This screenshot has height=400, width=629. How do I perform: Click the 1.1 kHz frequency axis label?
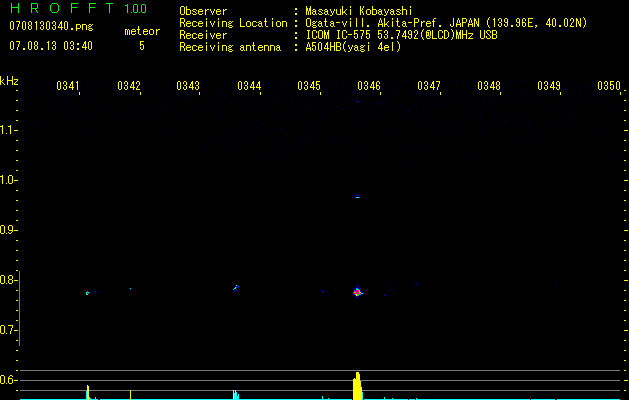8,130
